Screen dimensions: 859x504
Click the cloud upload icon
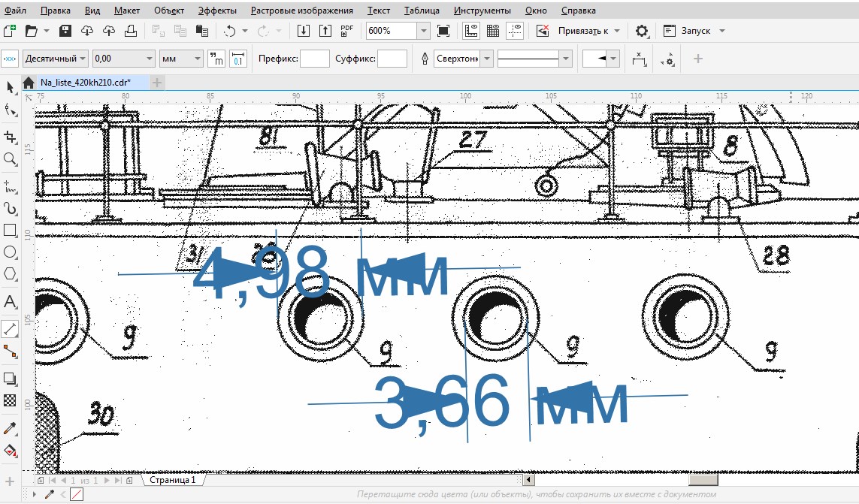coord(109,31)
